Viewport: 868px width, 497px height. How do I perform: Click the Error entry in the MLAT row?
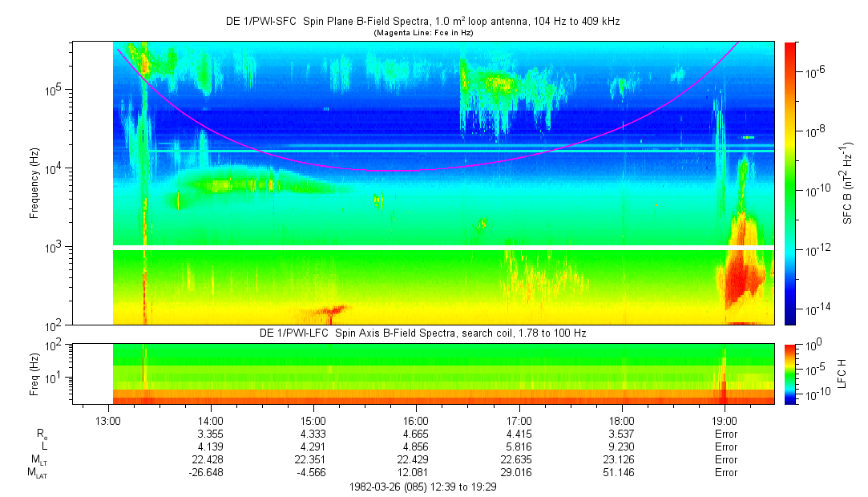[x=725, y=473]
